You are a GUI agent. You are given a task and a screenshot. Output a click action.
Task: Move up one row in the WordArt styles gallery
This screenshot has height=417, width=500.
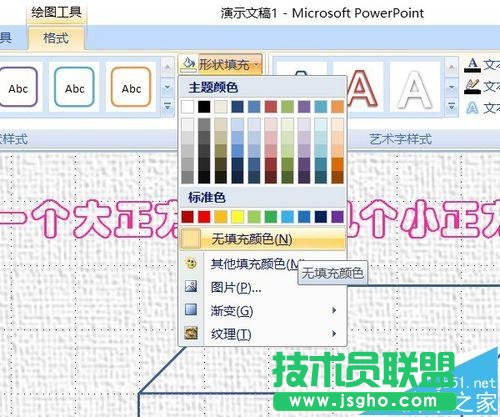[x=452, y=68]
